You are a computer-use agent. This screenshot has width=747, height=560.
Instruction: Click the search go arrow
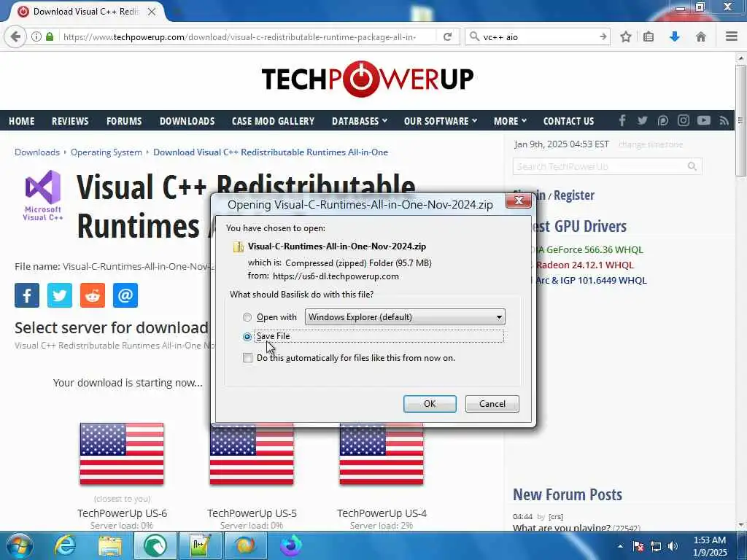pos(603,36)
